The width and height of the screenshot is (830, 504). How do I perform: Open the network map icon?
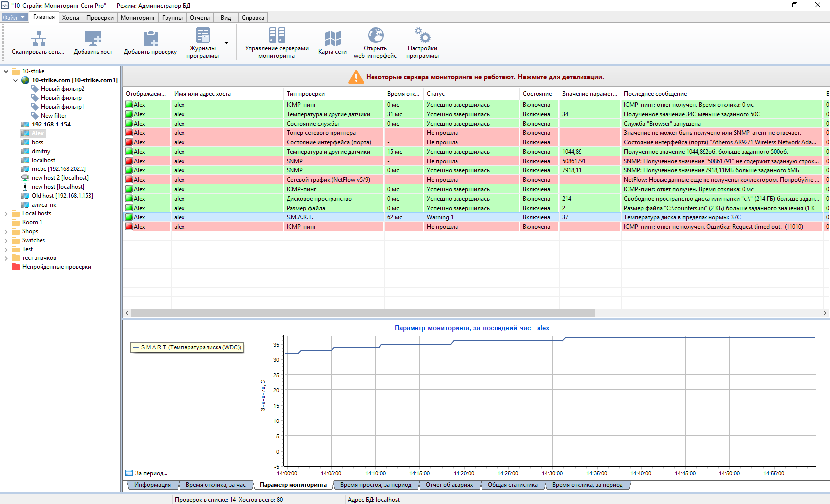332,39
